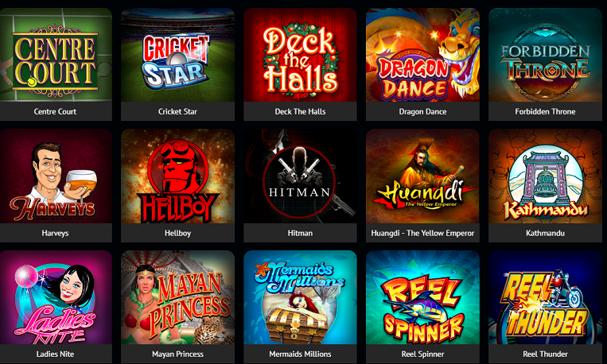Screen dimensions: 607x364
Task: Select the Hellboy game image
Action: click(177, 176)
